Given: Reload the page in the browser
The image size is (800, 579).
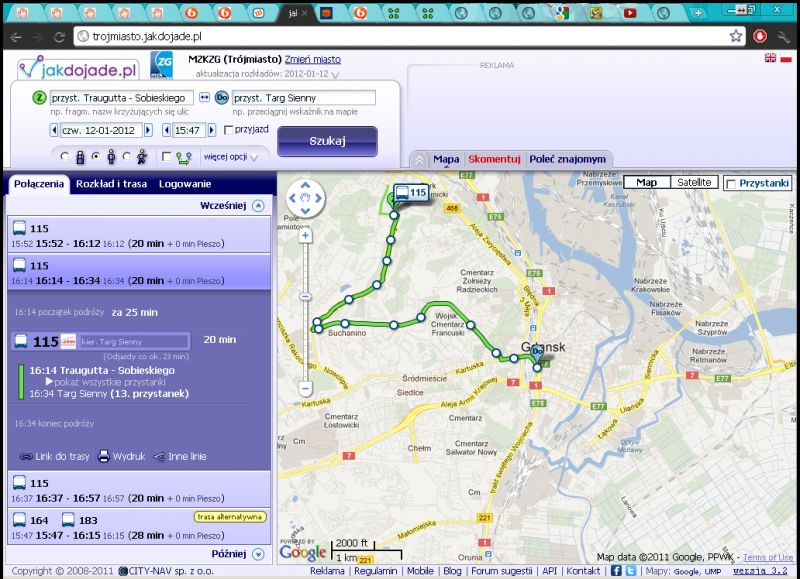Looking at the screenshot, I should pos(60,37).
